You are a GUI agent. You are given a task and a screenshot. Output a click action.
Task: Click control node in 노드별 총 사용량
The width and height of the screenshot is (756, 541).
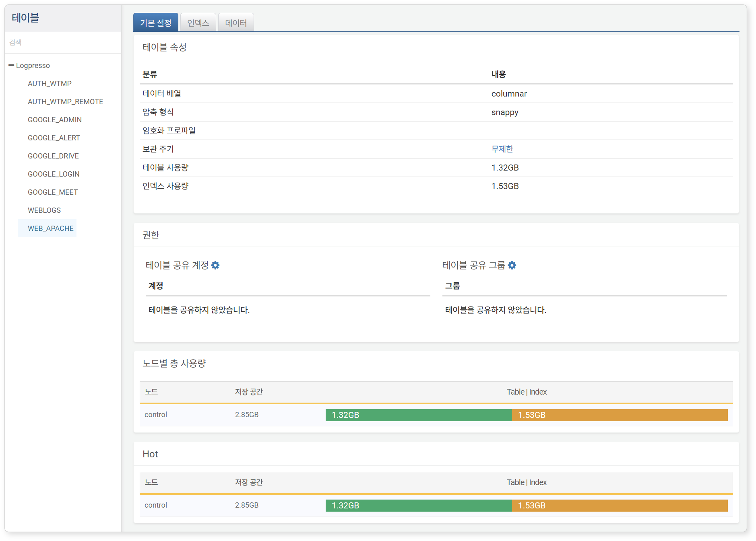pos(156,415)
